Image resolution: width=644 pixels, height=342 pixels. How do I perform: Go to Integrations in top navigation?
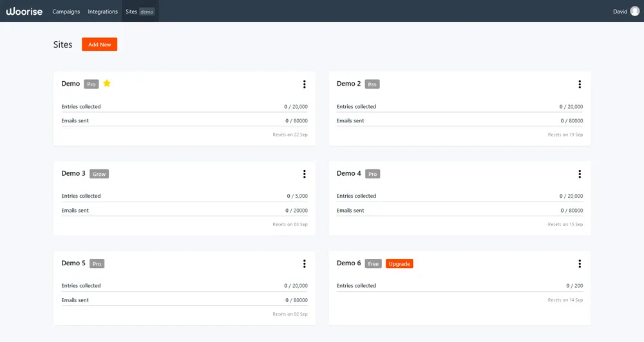pyautogui.click(x=103, y=12)
